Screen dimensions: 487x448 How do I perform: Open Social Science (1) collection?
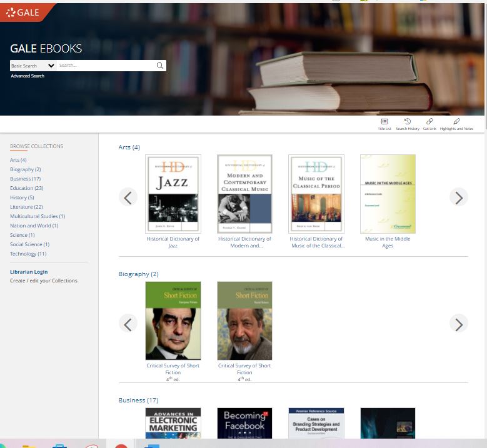coord(30,244)
